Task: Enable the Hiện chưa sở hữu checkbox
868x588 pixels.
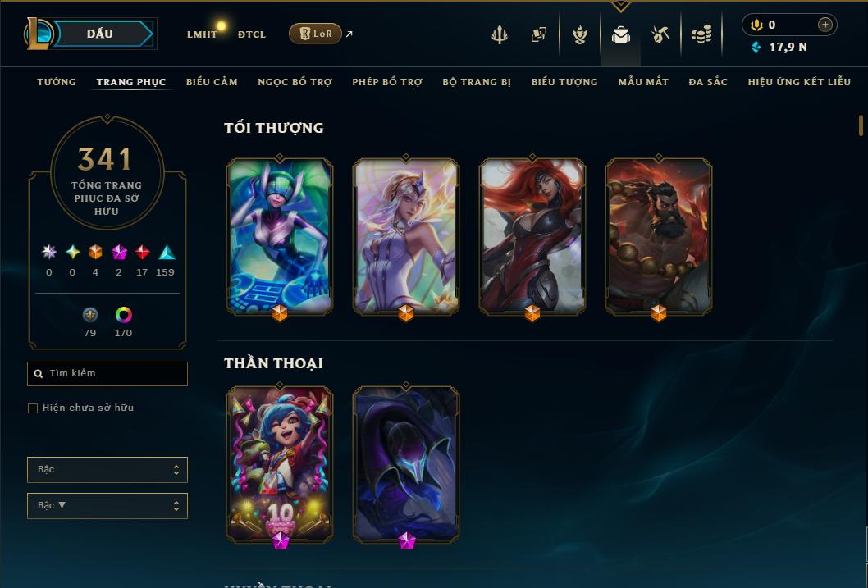Action: click(33, 408)
